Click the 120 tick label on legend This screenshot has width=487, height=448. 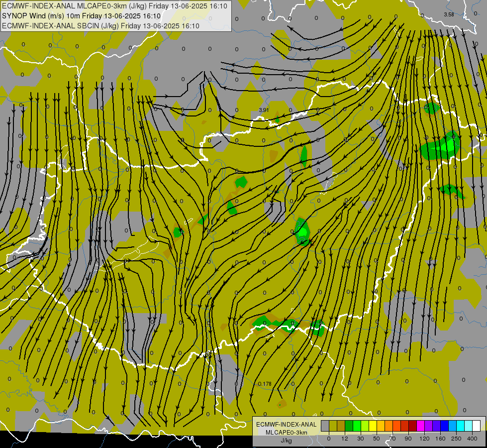point(425,439)
